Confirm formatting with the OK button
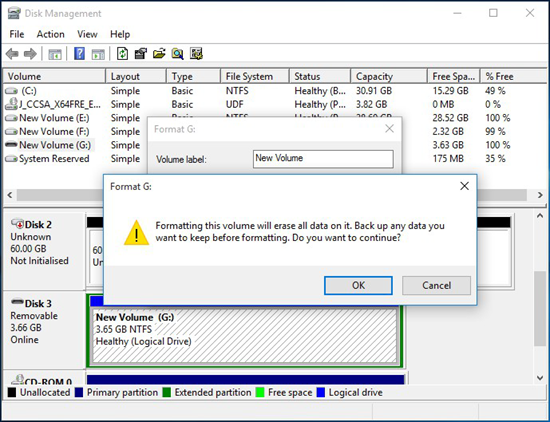Image resolution: width=550 pixels, height=422 pixels. point(358,286)
